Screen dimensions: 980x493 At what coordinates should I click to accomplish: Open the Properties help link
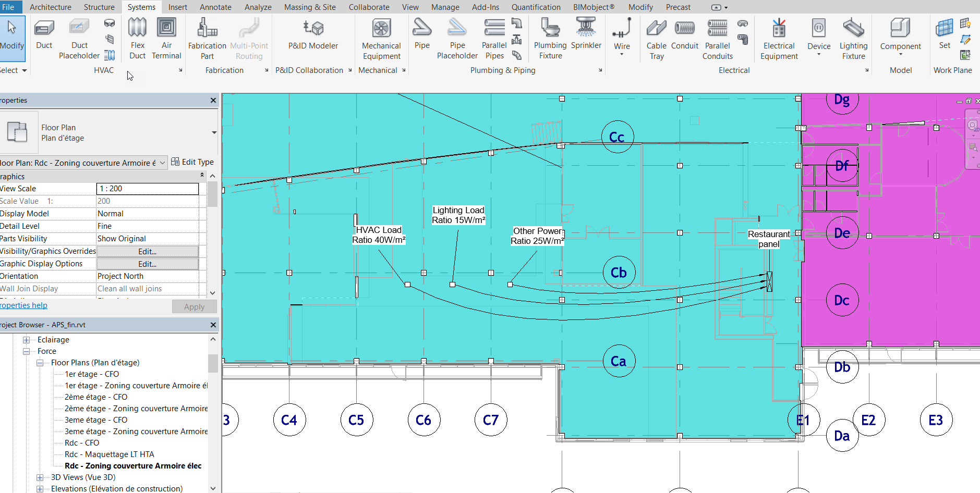tap(23, 305)
